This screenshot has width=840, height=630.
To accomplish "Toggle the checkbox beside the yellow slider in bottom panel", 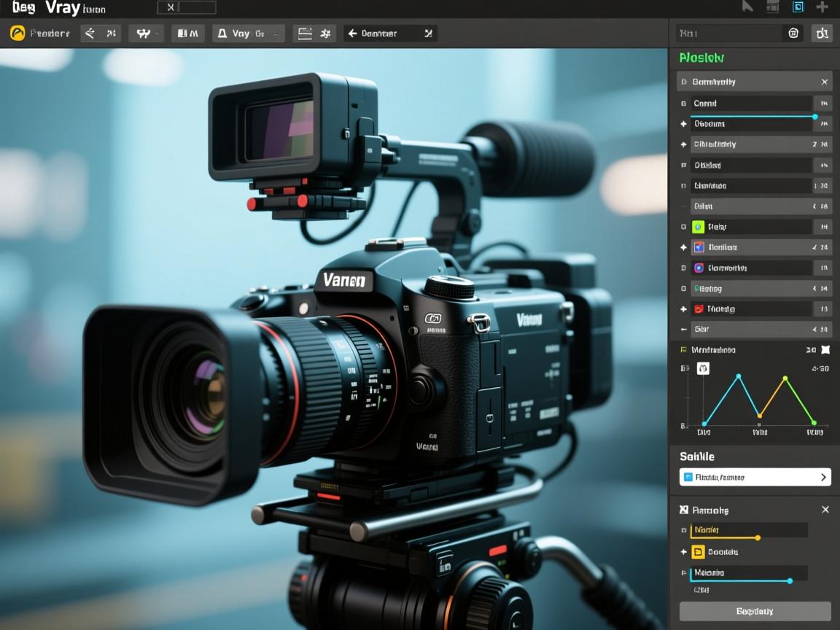I will click(x=683, y=530).
